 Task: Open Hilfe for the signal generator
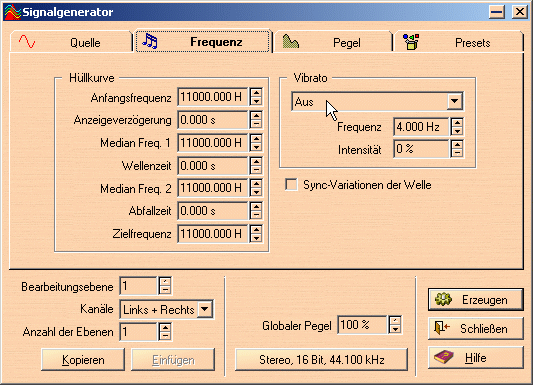[476, 357]
